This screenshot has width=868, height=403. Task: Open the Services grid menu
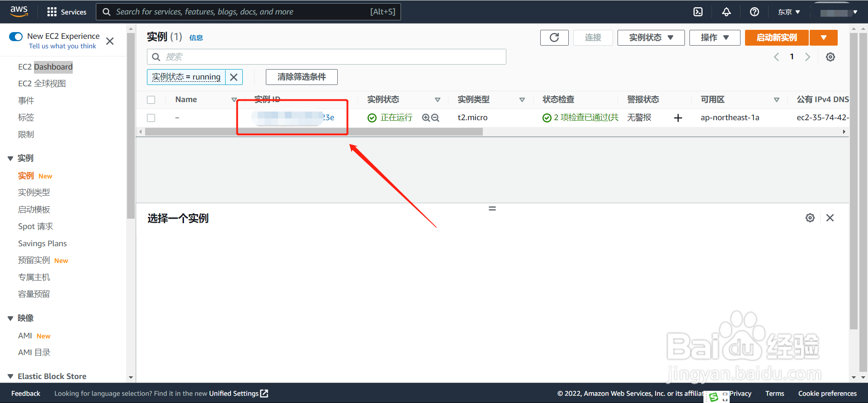click(x=66, y=12)
